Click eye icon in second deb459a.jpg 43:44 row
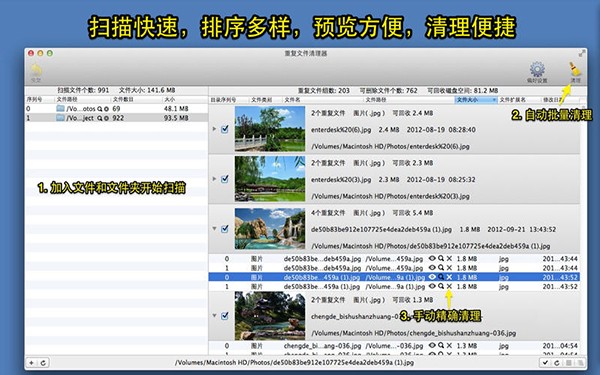This screenshot has height=375, width=600. 432,267
